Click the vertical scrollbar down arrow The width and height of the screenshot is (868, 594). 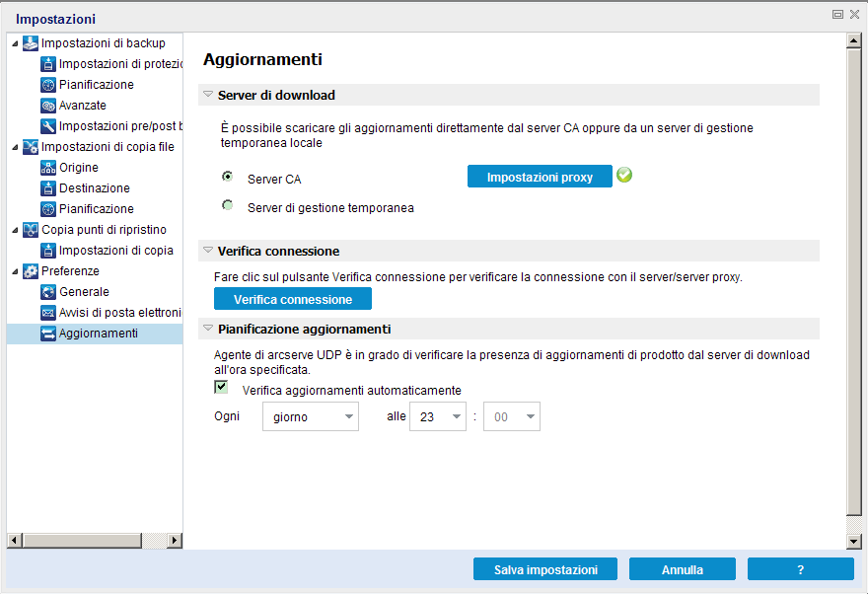point(853,542)
